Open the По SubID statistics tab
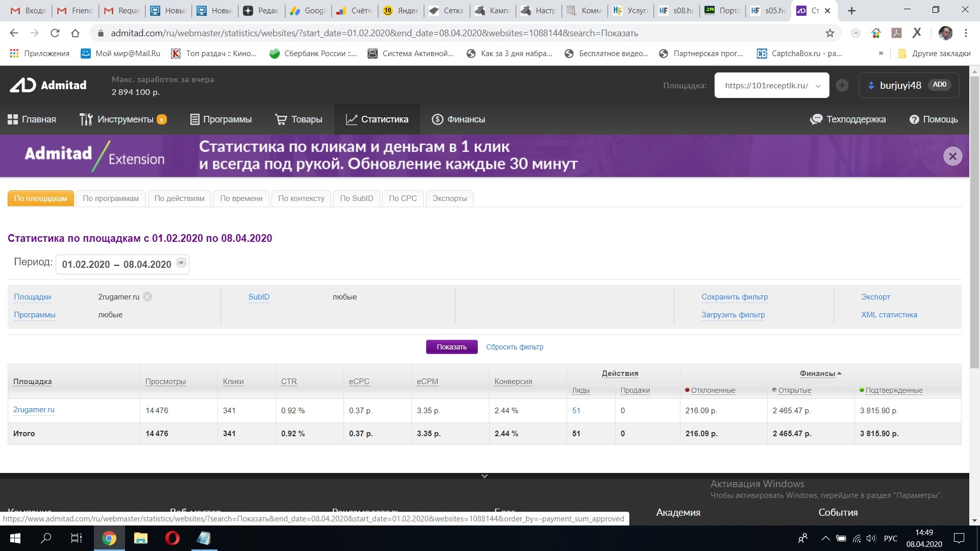 (356, 198)
